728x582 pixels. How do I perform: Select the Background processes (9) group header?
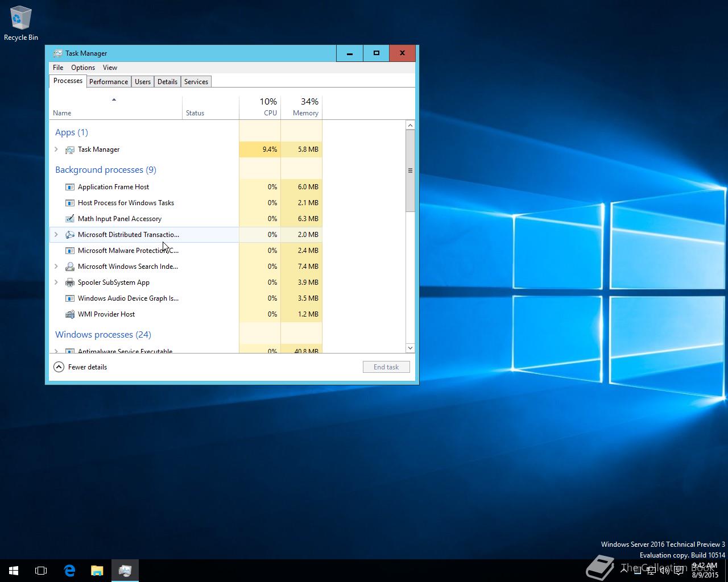coord(106,170)
